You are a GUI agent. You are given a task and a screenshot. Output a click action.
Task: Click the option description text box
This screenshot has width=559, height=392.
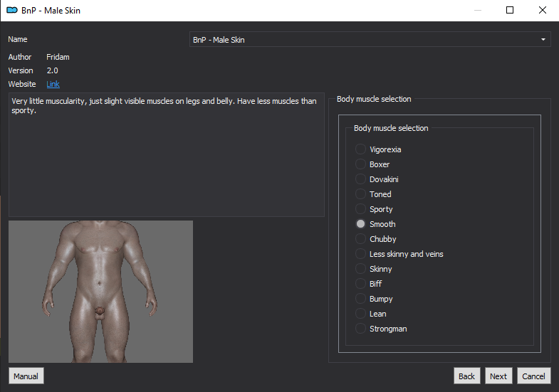[x=167, y=154]
